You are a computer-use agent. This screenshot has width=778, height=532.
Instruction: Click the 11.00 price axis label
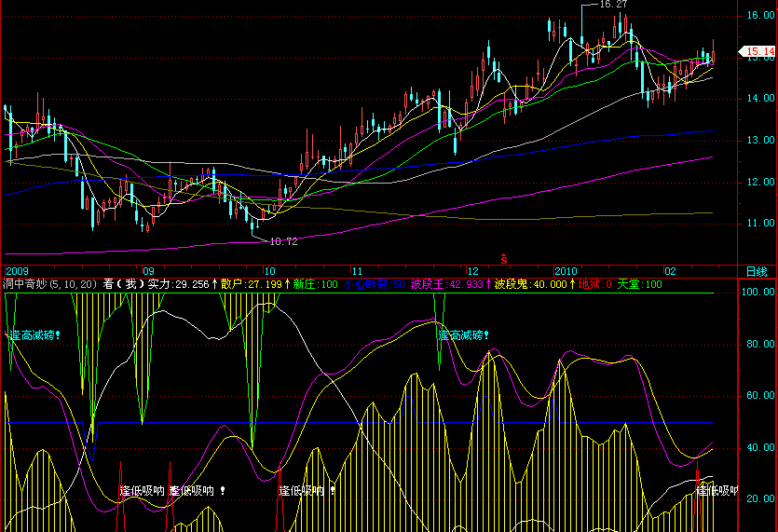(x=760, y=224)
